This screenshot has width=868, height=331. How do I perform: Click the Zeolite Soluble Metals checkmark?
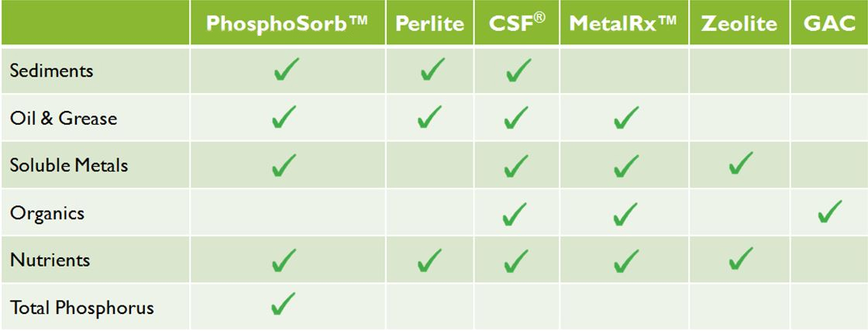741,164
